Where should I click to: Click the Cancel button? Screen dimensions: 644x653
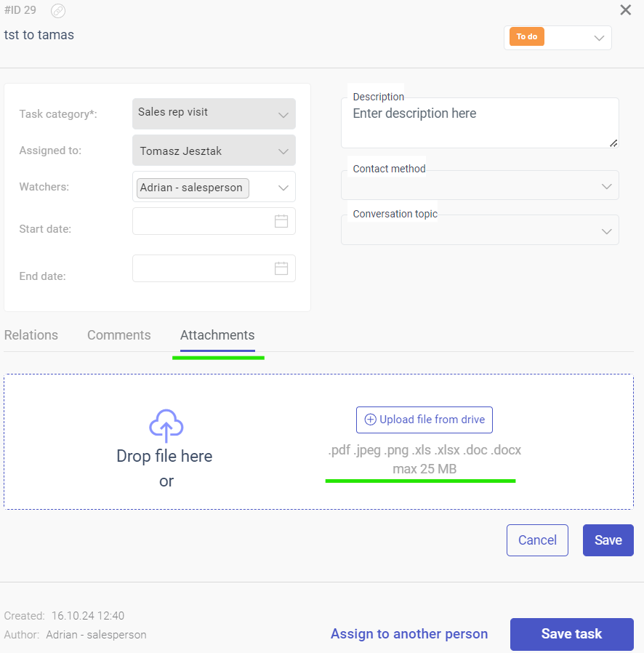(x=537, y=540)
